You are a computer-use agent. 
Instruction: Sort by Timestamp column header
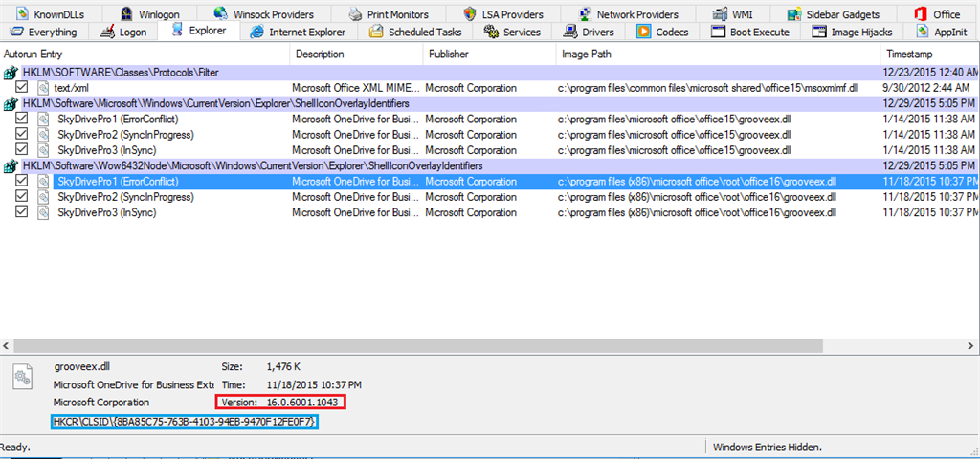(930, 55)
